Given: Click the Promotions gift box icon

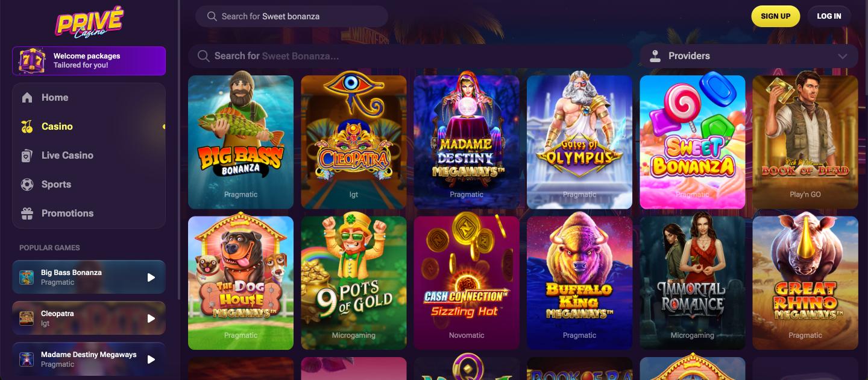Looking at the screenshot, I should (x=27, y=214).
